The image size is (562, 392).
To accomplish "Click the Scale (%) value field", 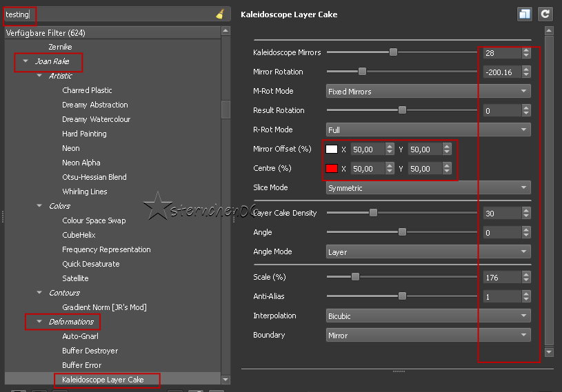I will [x=501, y=278].
